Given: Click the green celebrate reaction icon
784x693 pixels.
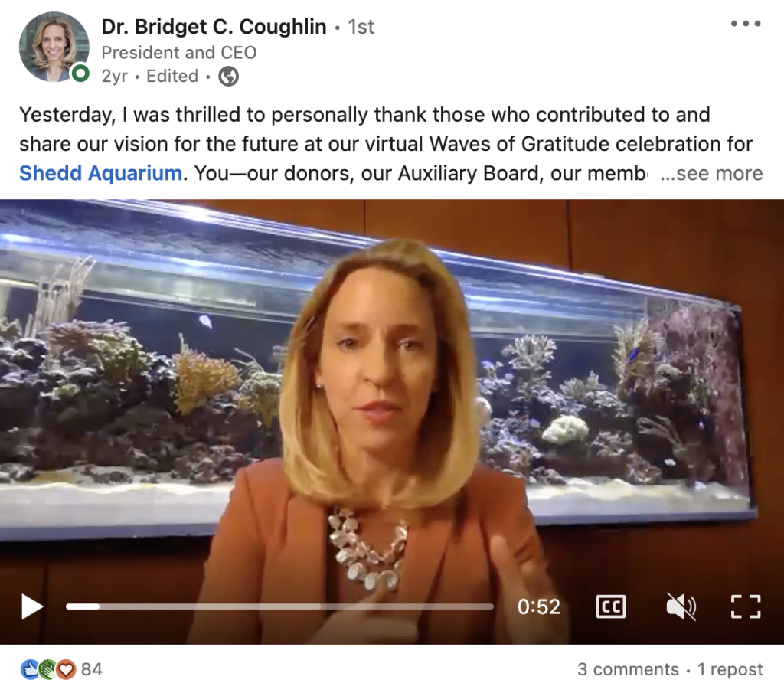Looking at the screenshot, I should [x=48, y=669].
